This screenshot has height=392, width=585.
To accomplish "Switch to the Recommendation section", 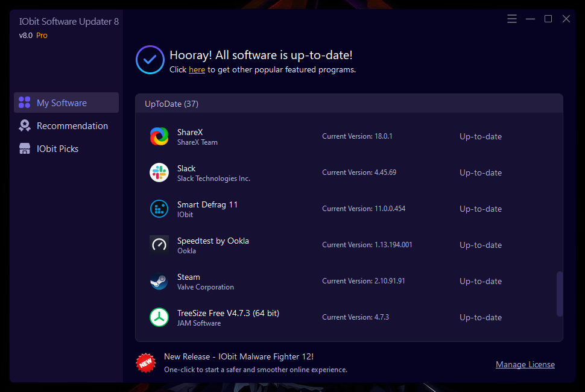I will pyautogui.click(x=66, y=125).
